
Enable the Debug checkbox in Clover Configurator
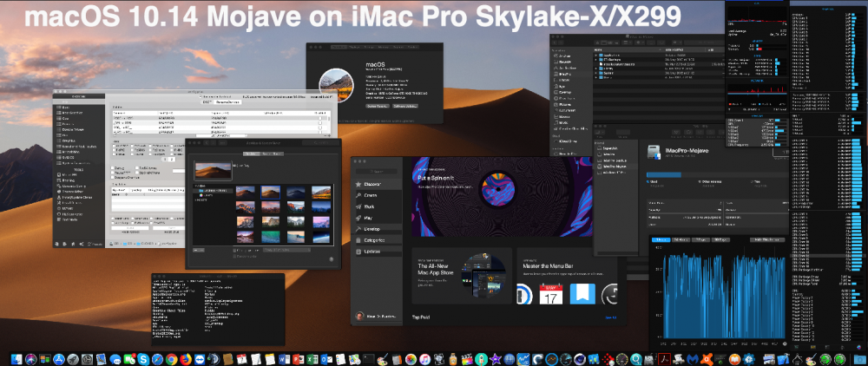pos(113,168)
